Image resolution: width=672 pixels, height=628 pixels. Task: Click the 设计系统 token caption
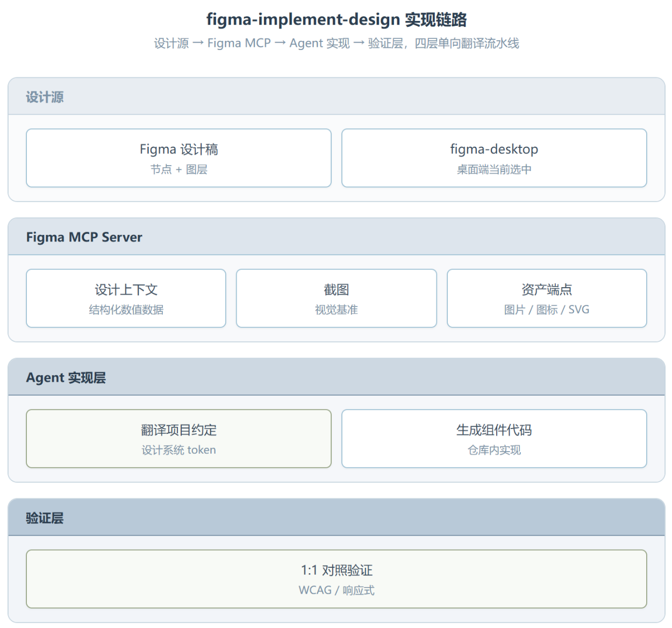[x=178, y=450]
